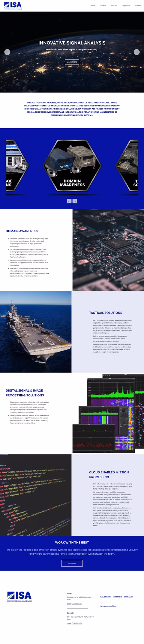Click the source code image
The image size is (144, 644).
click(x=36, y=495)
